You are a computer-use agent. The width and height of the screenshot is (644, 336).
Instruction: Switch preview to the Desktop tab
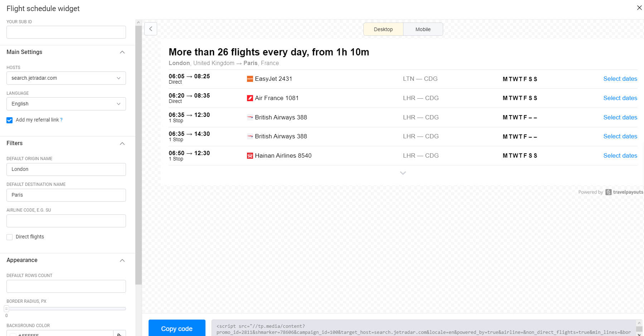coord(383,29)
